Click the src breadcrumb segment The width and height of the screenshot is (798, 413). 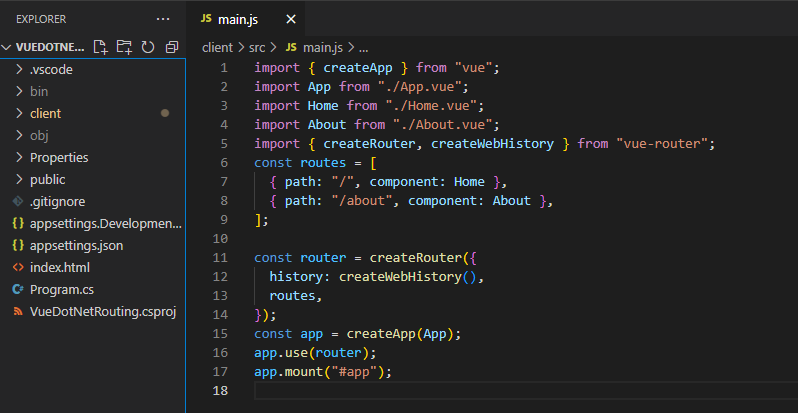[x=256, y=48]
